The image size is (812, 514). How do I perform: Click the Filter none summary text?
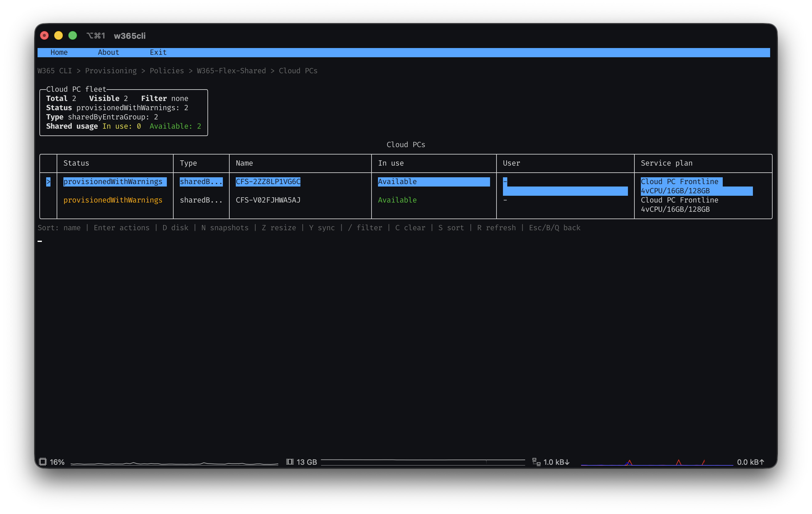tap(165, 98)
